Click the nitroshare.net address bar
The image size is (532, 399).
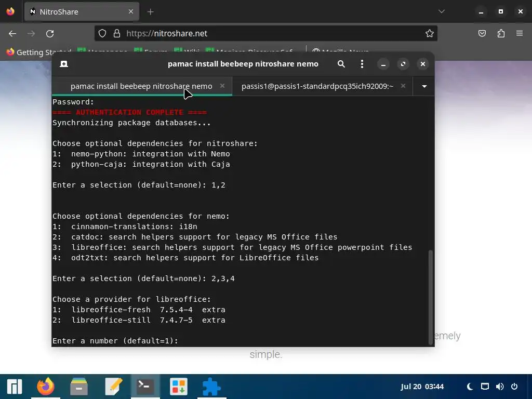click(265, 33)
